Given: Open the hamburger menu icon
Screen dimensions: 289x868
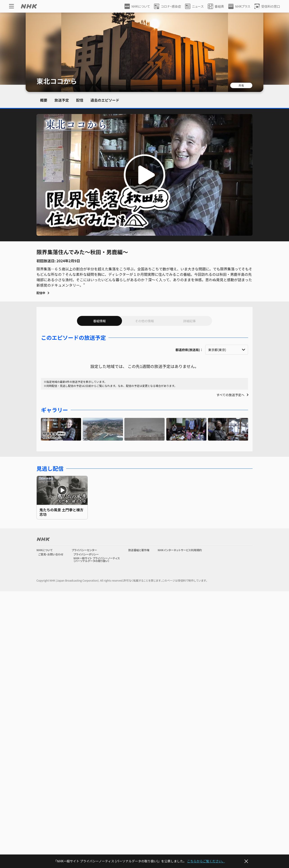Looking at the screenshot, I should pyautogui.click(x=11, y=6).
